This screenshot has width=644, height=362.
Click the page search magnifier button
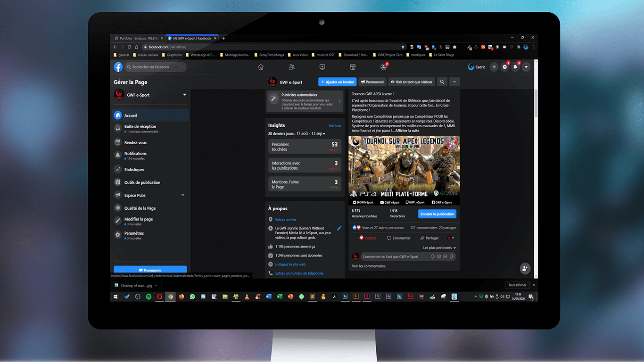[x=442, y=82]
